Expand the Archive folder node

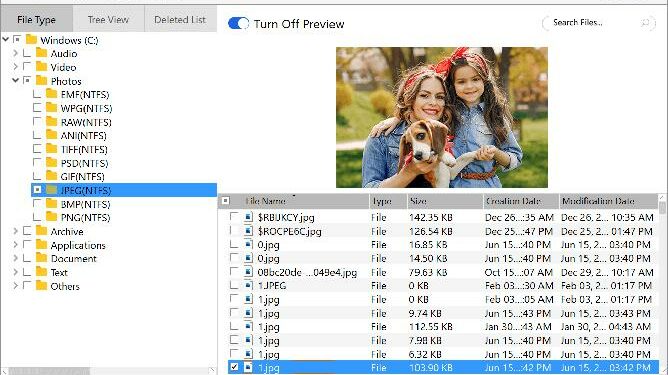15,231
